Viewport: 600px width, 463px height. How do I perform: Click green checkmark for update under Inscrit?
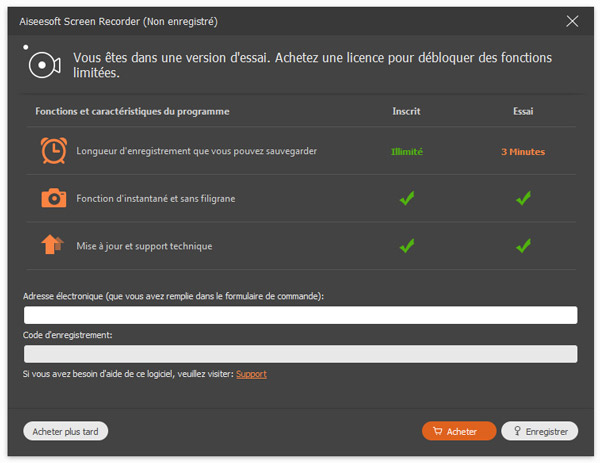pyautogui.click(x=407, y=245)
